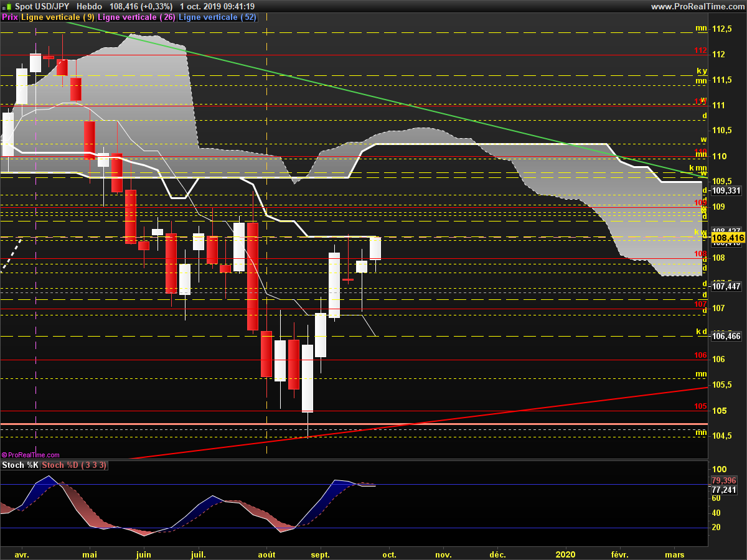Click the sept. month label on time axis
The height and width of the screenshot is (560, 747).
tap(321, 554)
